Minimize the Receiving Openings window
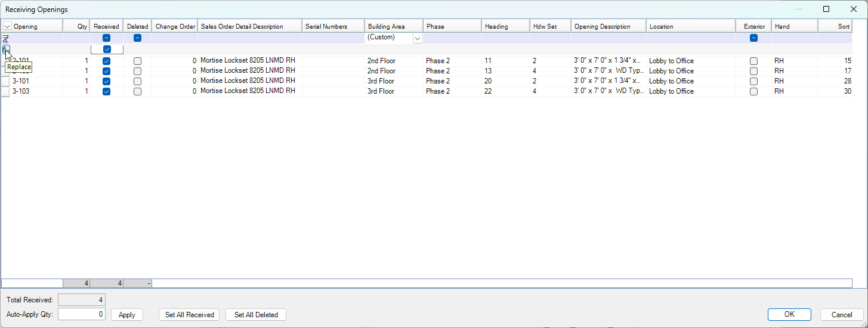868x328 pixels. tap(799, 9)
